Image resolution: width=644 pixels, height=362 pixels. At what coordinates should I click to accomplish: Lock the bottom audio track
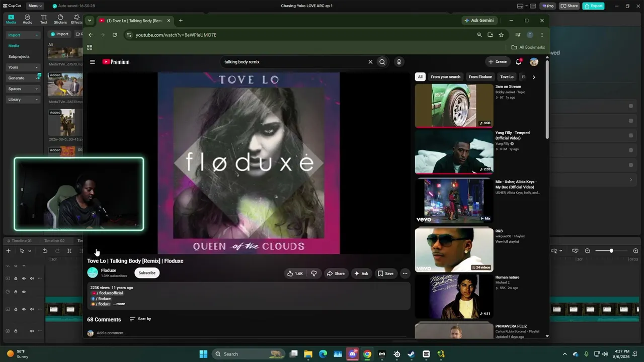pos(16,331)
